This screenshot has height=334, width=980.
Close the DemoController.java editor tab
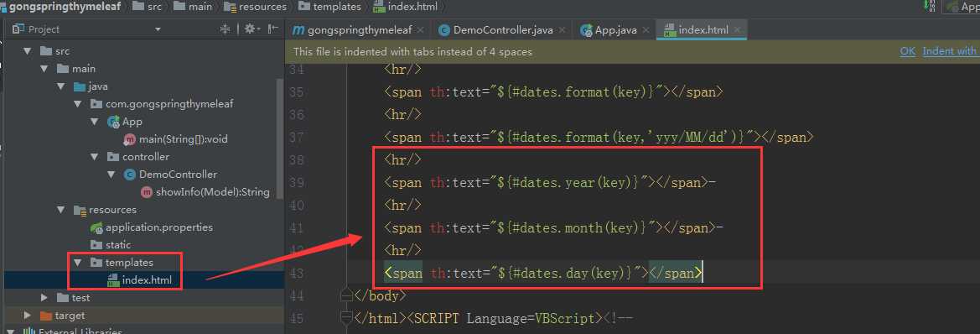click(x=561, y=29)
